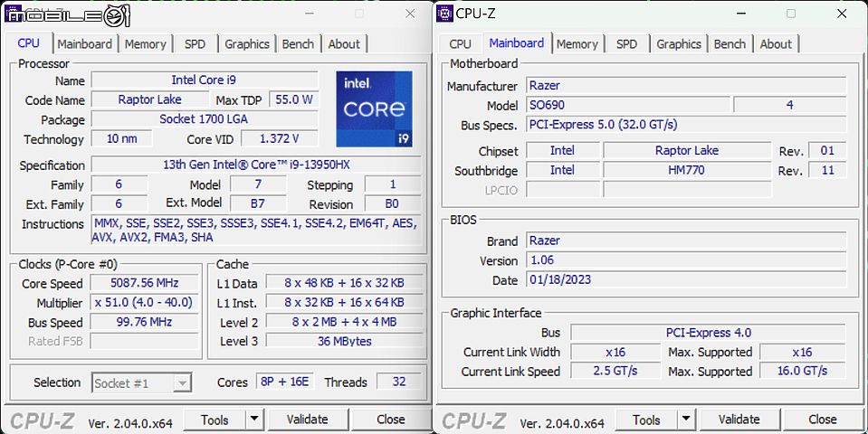Click Current Link Speed value '2.5 GT/s'
868x434 pixels.
[x=615, y=371]
